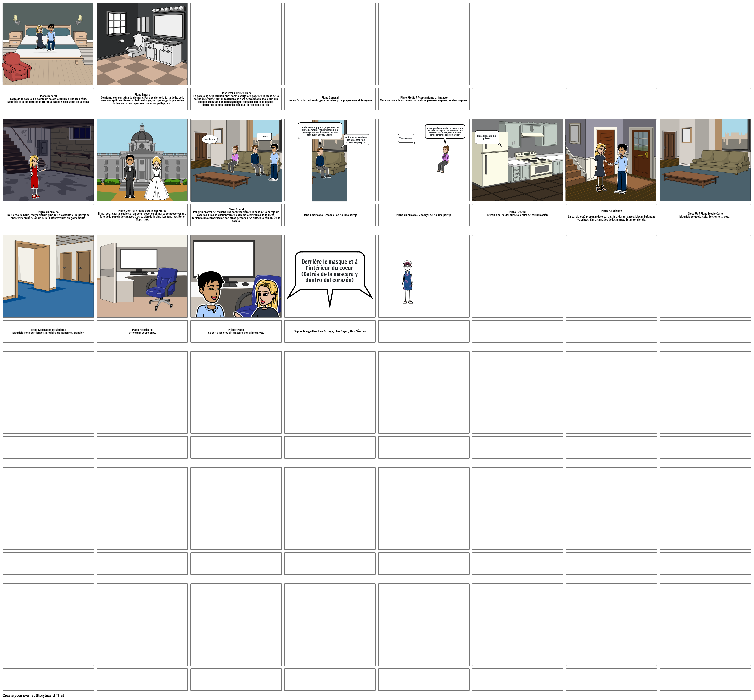Click the woman in purple seated alone scene
This screenshot has height=700, width=754.
coord(444,159)
